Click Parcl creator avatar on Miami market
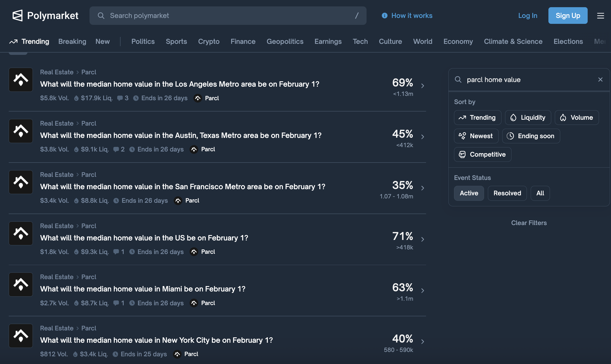 click(x=194, y=303)
